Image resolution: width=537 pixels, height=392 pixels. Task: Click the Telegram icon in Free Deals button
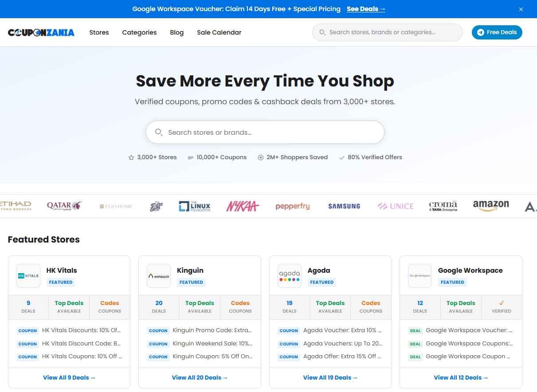click(x=480, y=32)
